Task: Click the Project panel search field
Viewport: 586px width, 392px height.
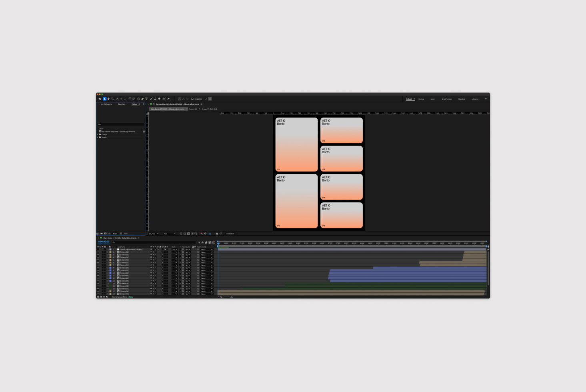Action: tap(121, 124)
